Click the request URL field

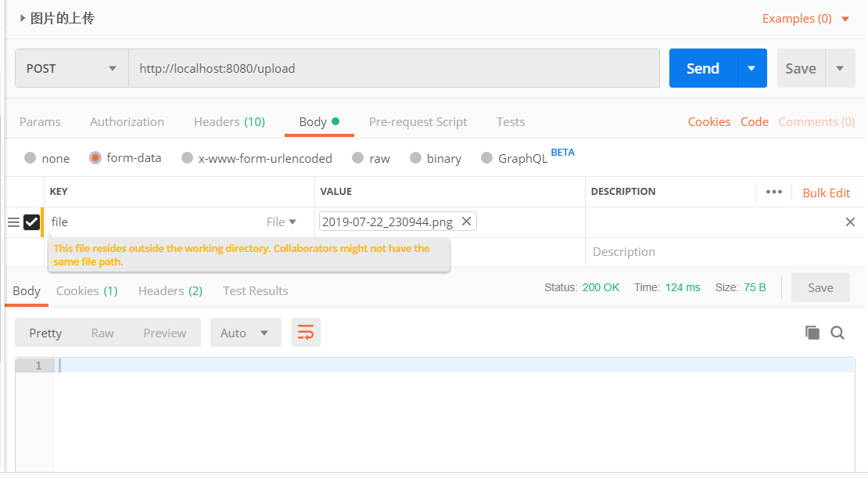393,68
